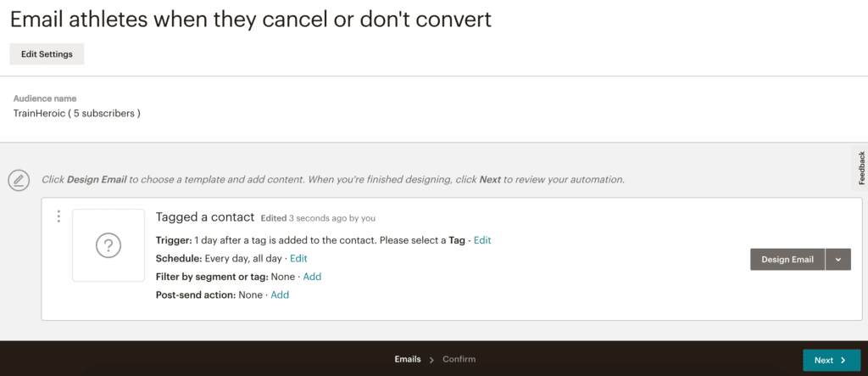Open the three-dot email options menu

point(58,216)
